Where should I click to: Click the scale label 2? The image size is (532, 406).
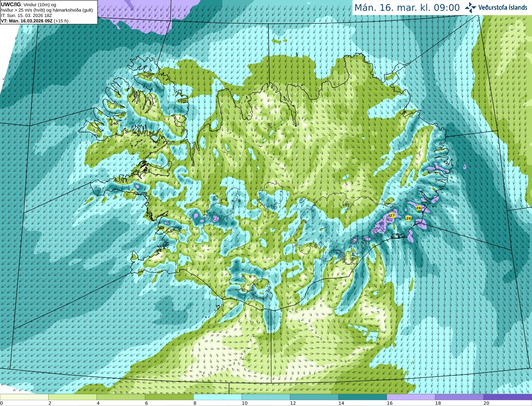[x=50, y=403]
